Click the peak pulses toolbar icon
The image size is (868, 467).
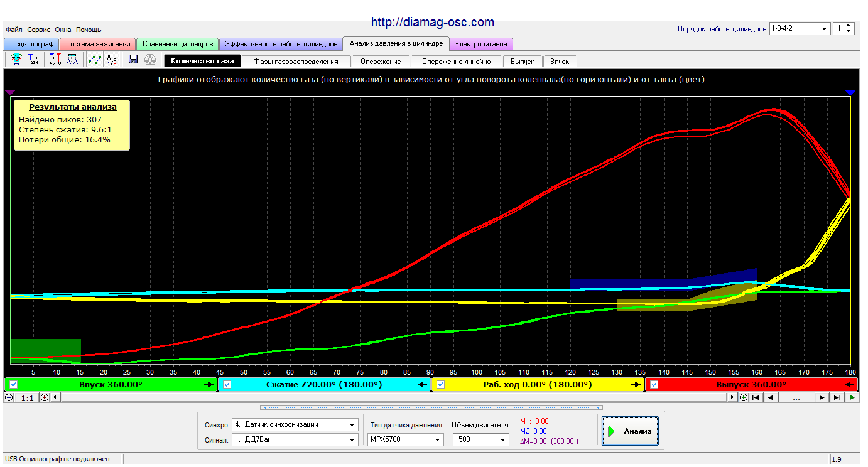[72, 60]
